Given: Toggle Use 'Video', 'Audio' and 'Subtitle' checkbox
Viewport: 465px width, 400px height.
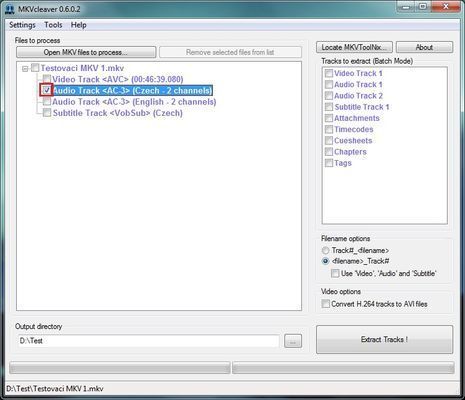Looking at the screenshot, I should 335,273.
